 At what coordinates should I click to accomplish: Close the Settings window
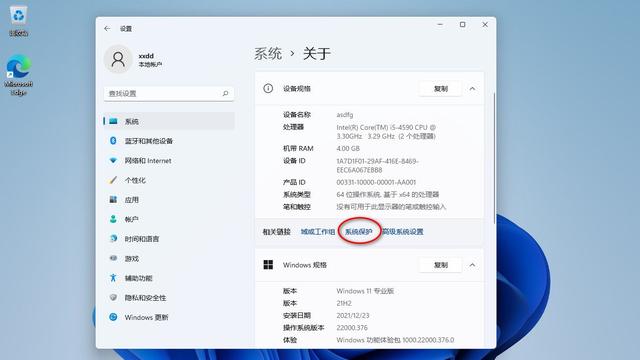coord(485,24)
